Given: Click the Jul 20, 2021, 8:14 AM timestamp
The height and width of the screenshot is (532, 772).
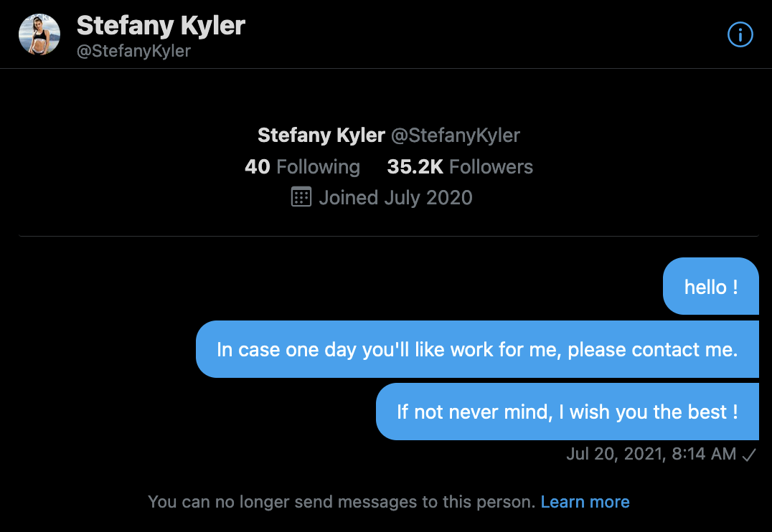Looking at the screenshot, I should (x=651, y=454).
